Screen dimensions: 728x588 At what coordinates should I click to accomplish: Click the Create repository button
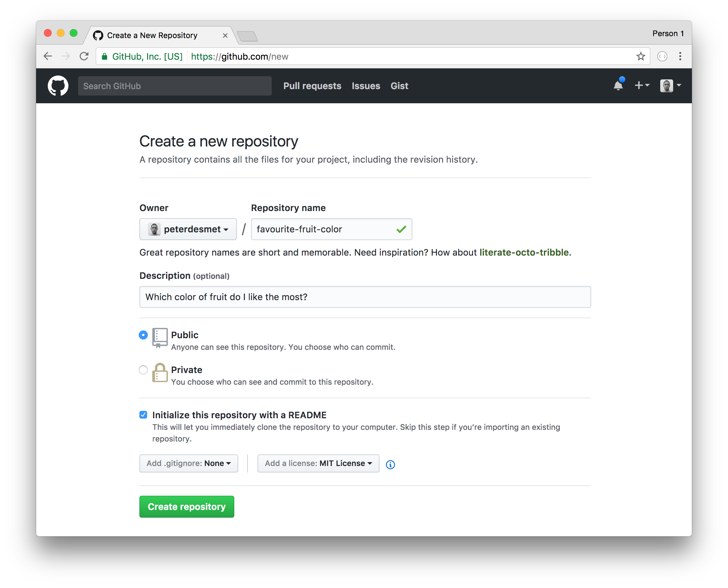point(186,506)
